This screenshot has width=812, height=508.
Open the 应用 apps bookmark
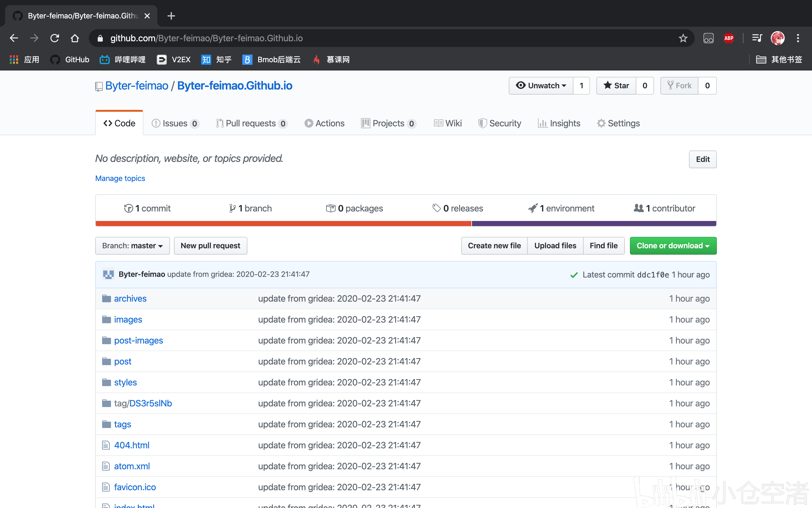click(x=24, y=59)
